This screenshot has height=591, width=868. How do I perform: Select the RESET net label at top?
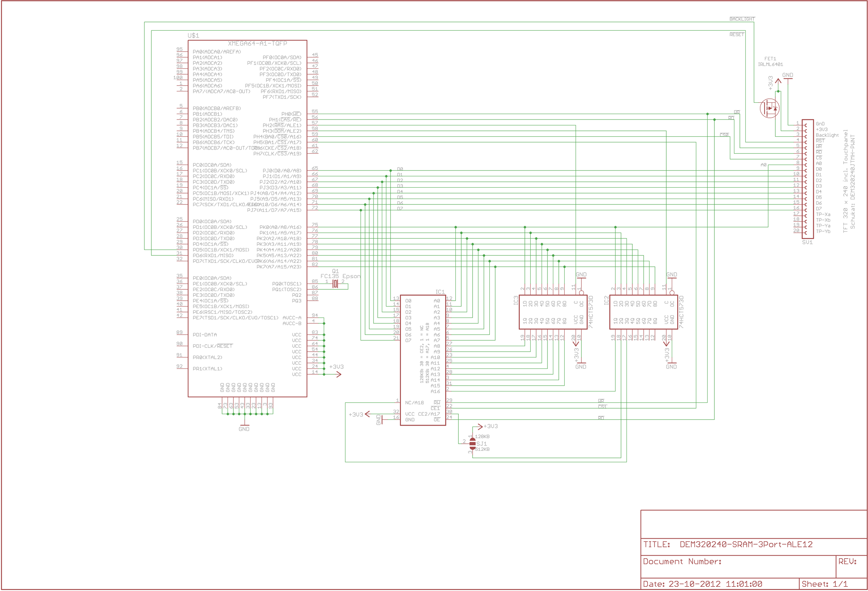(737, 34)
